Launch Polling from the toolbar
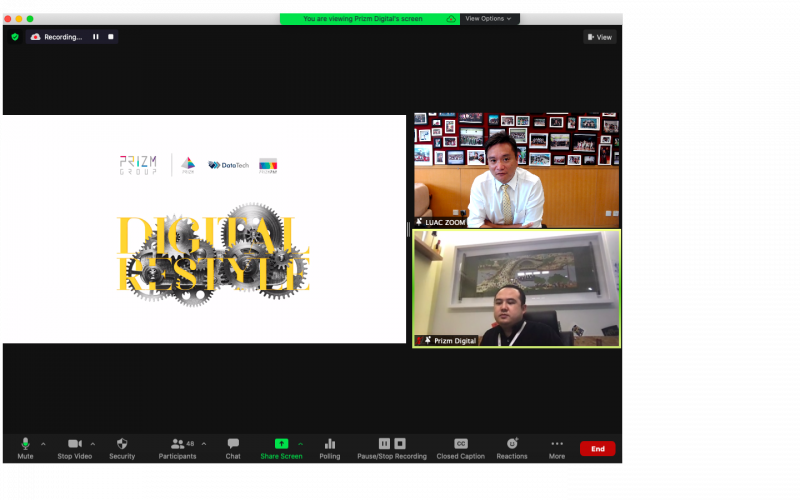Image resolution: width=800 pixels, height=500 pixels. (330, 448)
